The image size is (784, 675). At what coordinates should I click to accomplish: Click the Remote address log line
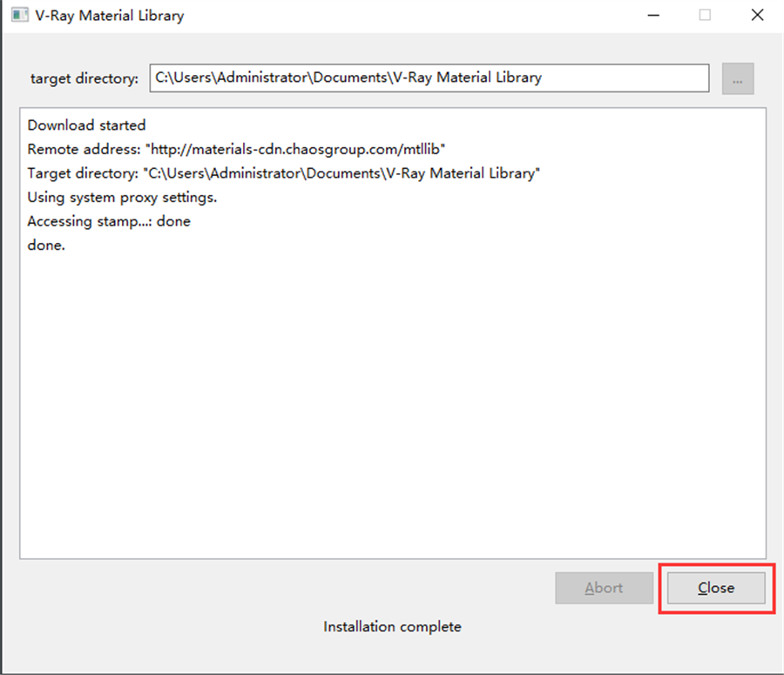[x=236, y=149]
